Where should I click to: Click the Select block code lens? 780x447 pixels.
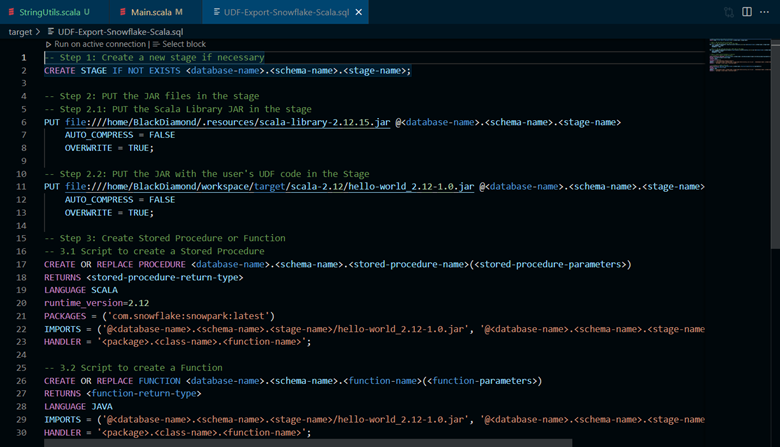[x=184, y=44]
